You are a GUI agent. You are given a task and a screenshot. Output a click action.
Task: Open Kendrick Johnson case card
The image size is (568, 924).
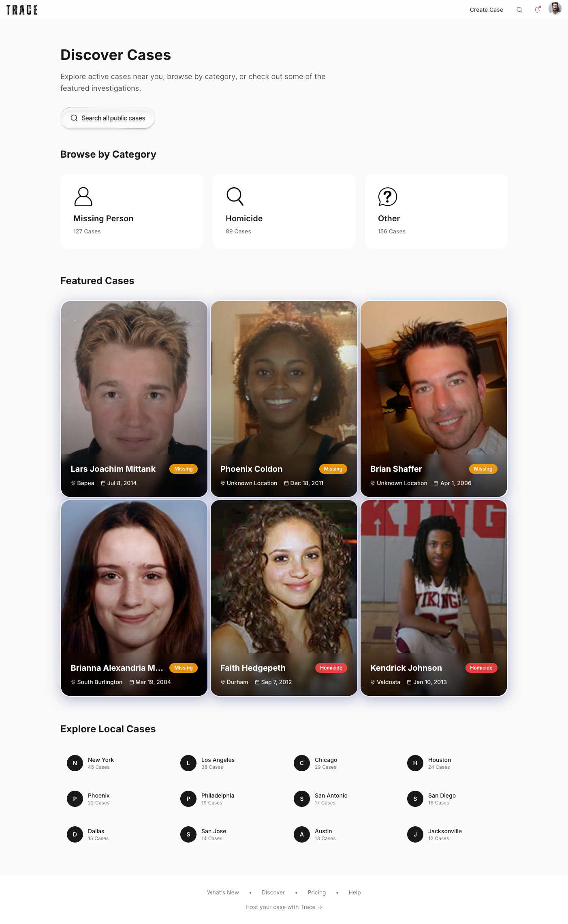tap(433, 598)
